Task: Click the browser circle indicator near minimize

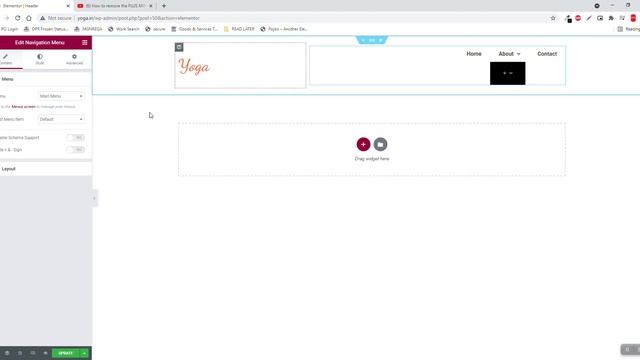Action: point(597,6)
